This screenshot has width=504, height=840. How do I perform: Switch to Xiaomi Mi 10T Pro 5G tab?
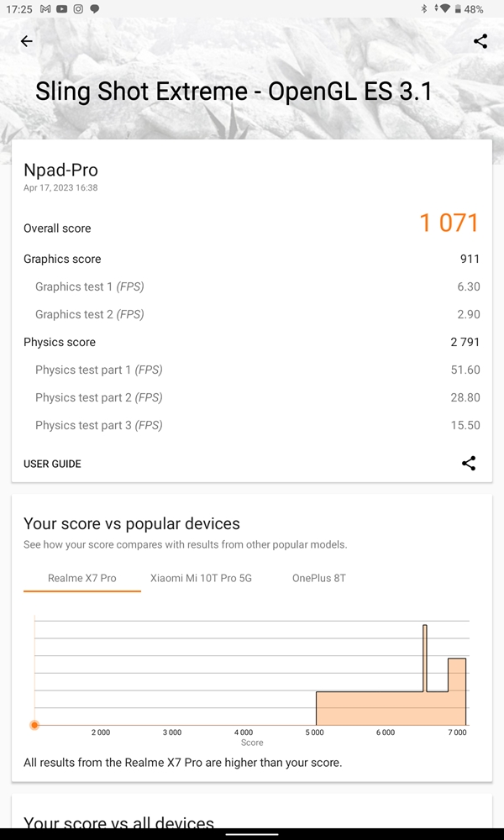(201, 578)
